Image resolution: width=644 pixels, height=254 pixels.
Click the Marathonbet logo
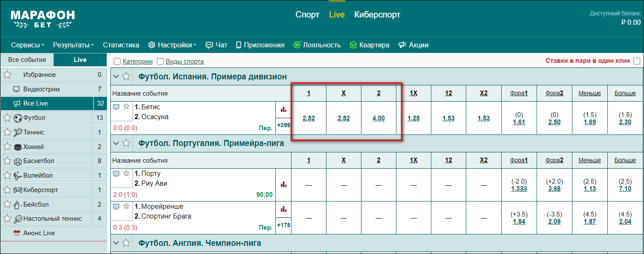click(43, 19)
